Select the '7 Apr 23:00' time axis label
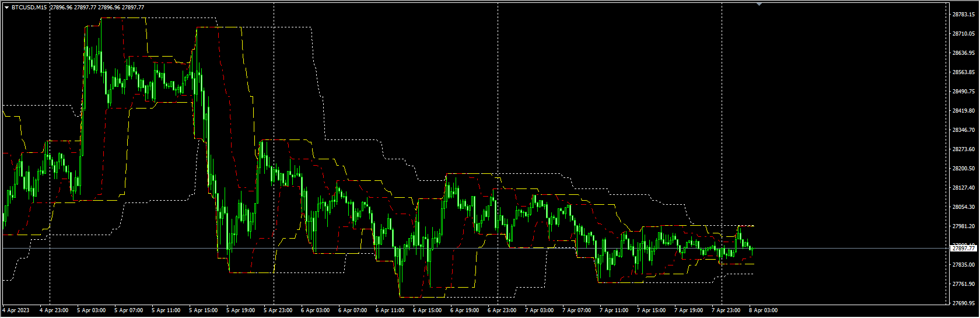 pos(726,310)
